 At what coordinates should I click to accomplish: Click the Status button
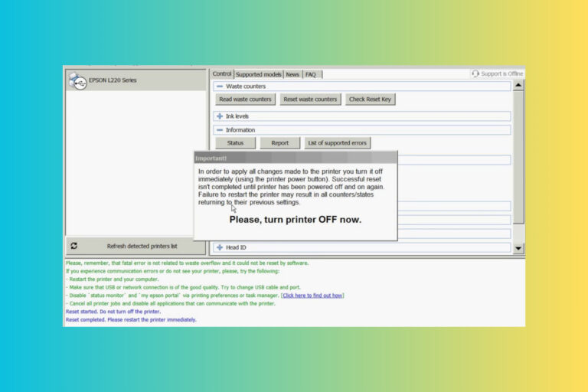pos(235,143)
